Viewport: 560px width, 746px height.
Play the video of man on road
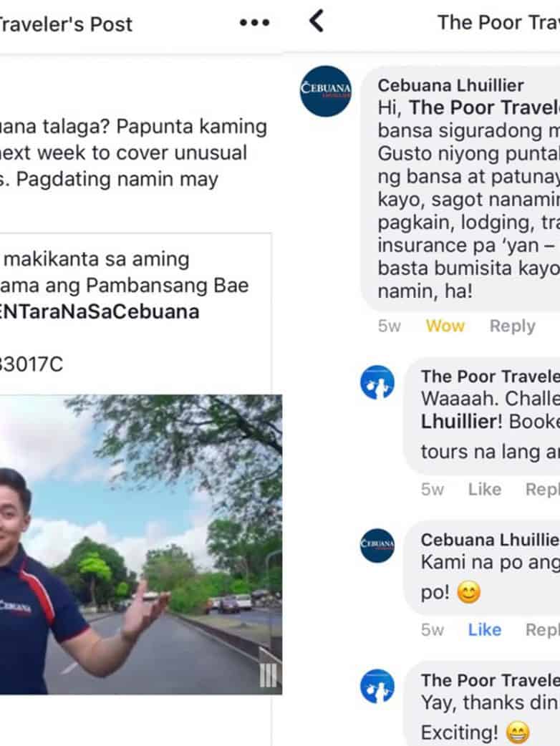click(141, 544)
